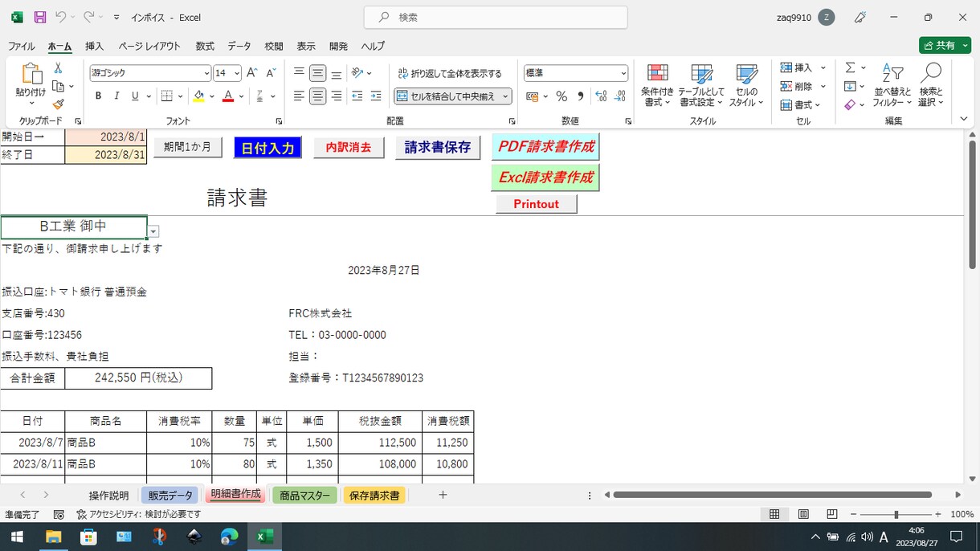Click the align left icon
This screenshot has width=980, height=551.
click(299, 96)
